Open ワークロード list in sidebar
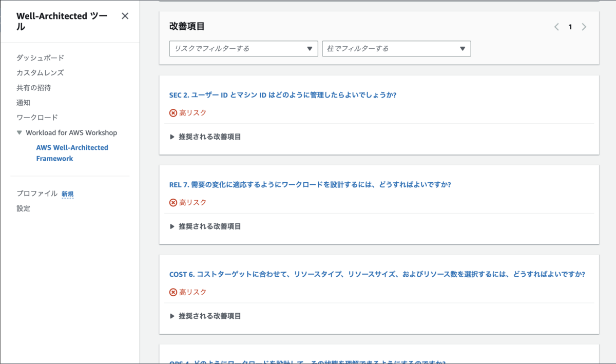The width and height of the screenshot is (616, 364). pyautogui.click(x=37, y=118)
